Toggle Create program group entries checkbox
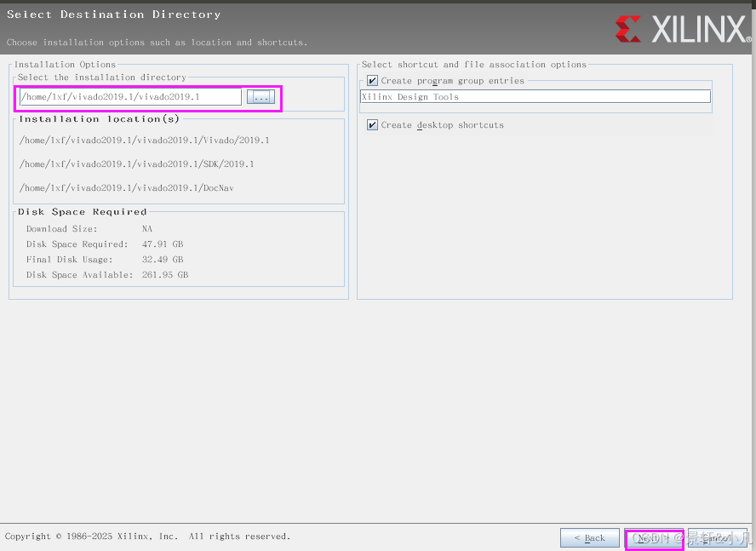This screenshot has width=756, height=551. [372, 81]
